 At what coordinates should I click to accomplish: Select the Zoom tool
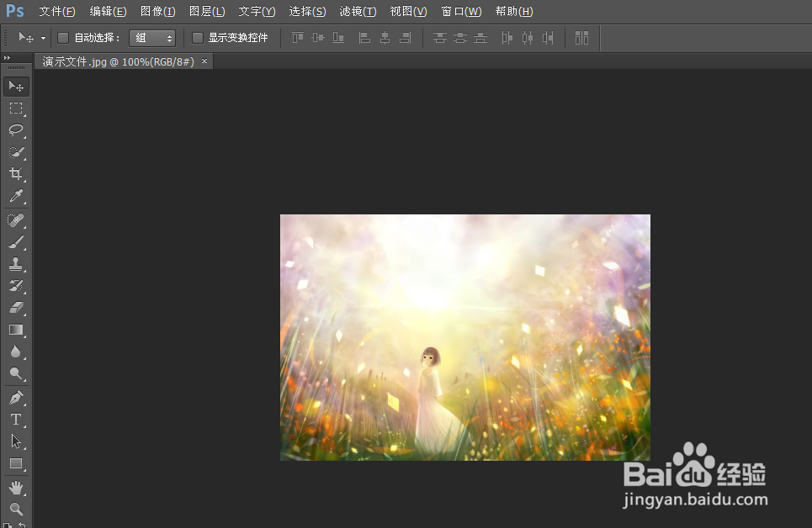(x=16, y=510)
